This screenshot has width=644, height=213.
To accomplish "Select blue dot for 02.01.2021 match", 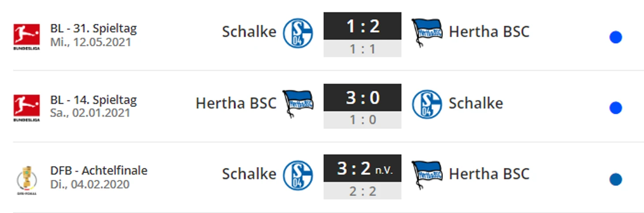I will [616, 108].
